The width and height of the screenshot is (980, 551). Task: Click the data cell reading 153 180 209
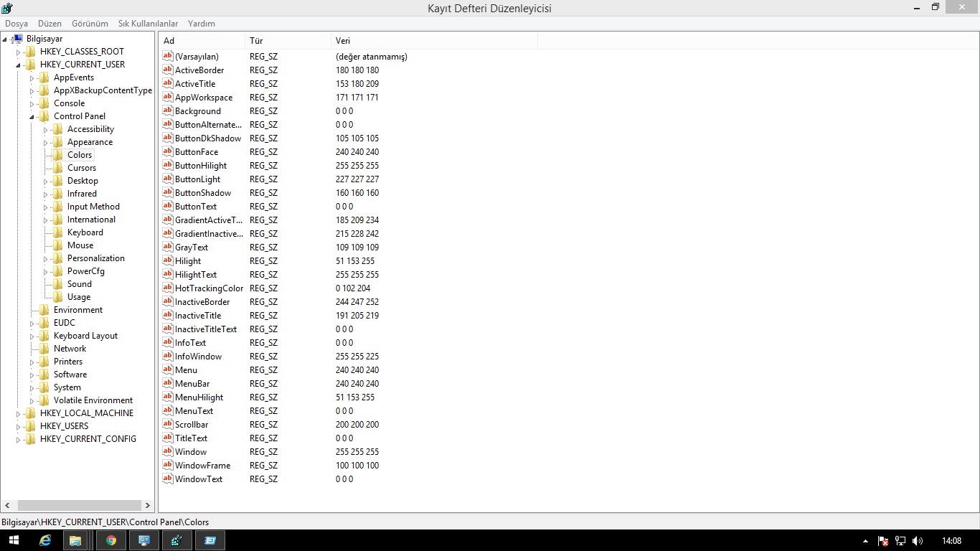(357, 84)
